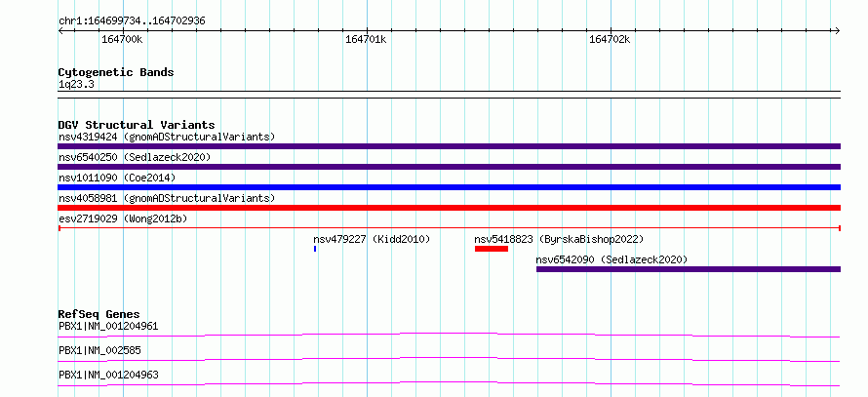868x397 pixels.
Task: Click the chr1:164699734..164702936 coordinates text
Action: tap(132, 21)
